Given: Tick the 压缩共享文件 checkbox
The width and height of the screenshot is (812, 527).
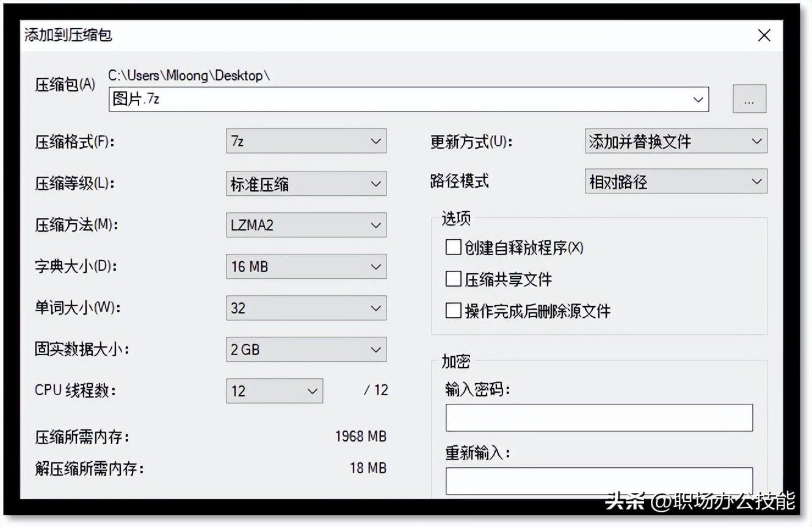Looking at the screenshot, I should 453,279.
